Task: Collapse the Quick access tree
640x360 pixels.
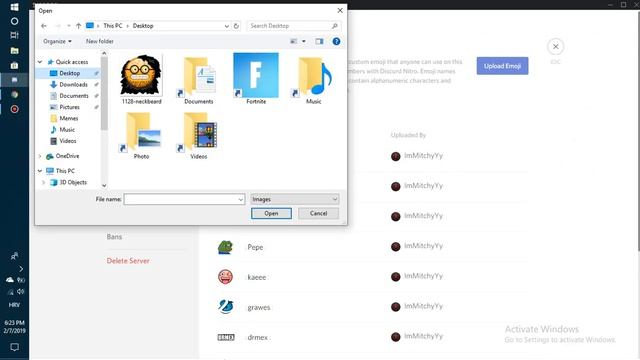Action: tap(40, 62)
